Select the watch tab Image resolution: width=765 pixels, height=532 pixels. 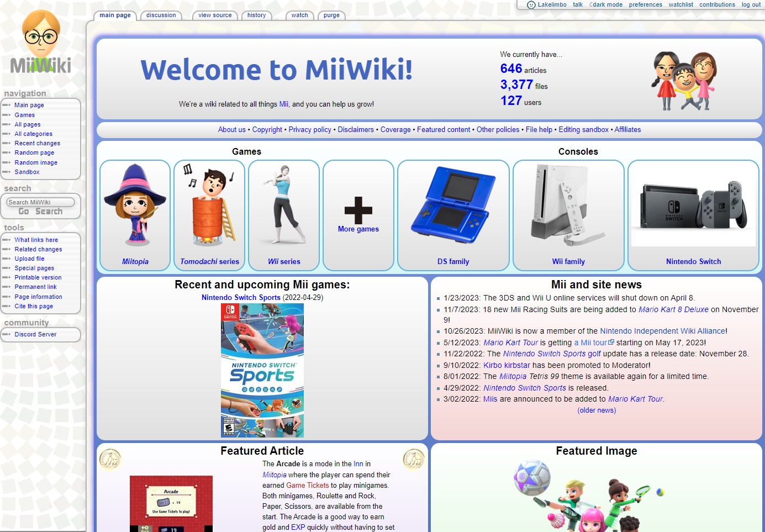tap(300, 15)
